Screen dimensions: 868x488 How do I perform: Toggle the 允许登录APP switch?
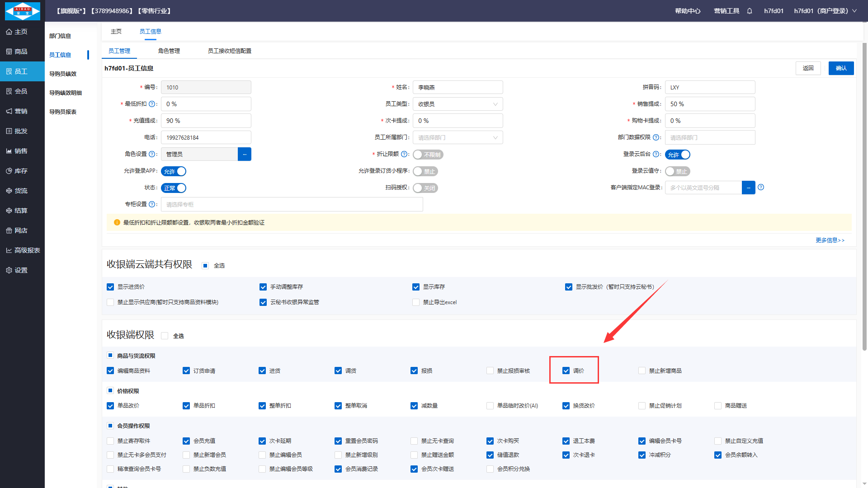174,171
